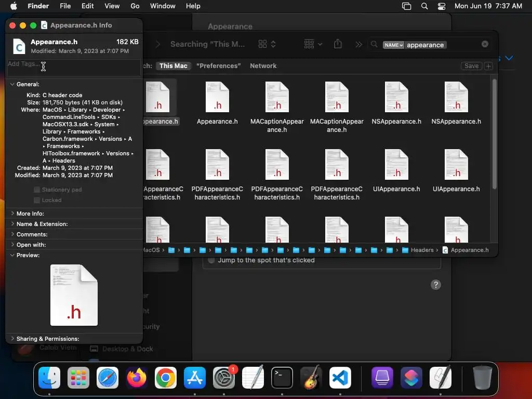Image resolution: width=532 pixels, height=399 pixels.
Task: Open Trash in the Dock
Action: click(482, 378)
